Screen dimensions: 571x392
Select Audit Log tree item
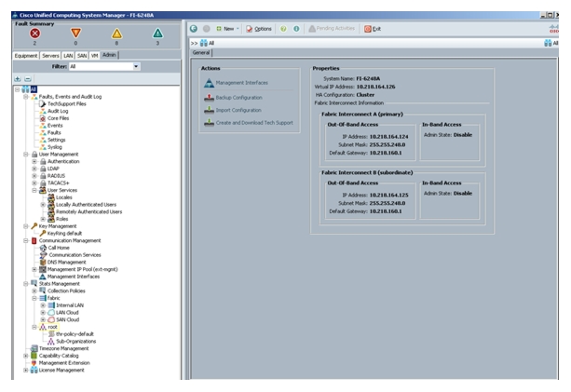pyautogui.click(x=58, y=111)
